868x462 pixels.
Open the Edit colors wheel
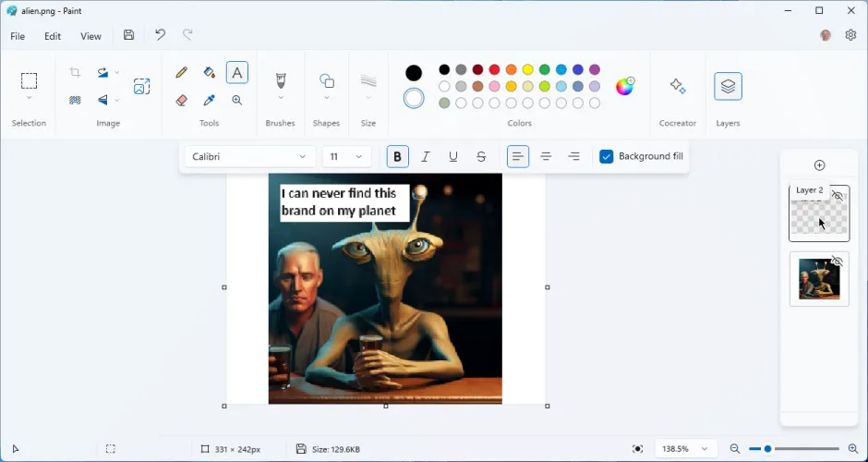click(625, 86)
